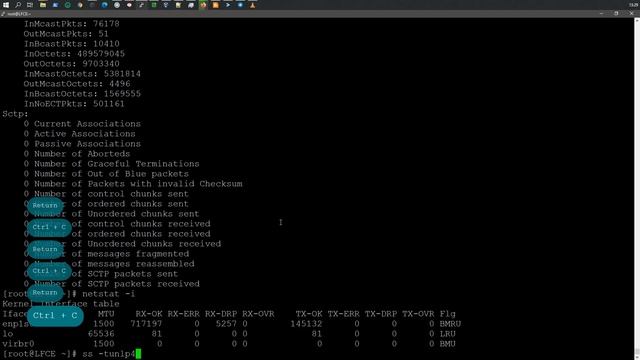
Task: Open Task View on the taskbar
Action: click(30, 5)
